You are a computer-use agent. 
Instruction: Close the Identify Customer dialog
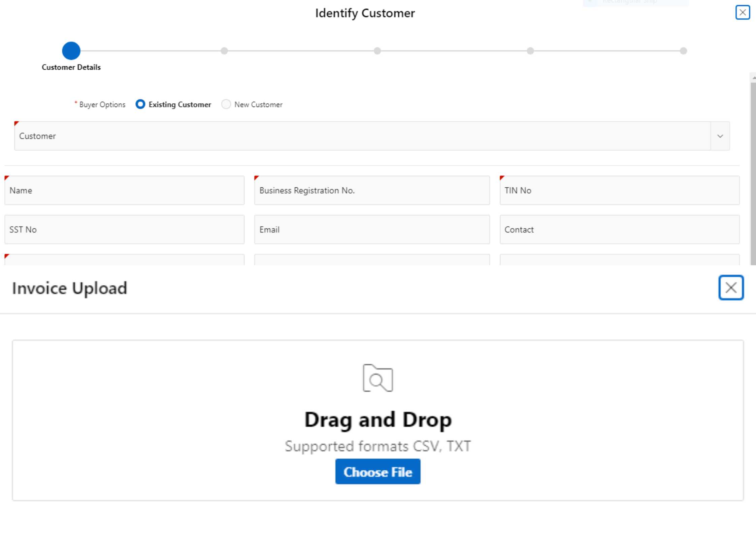pos(742,12)
